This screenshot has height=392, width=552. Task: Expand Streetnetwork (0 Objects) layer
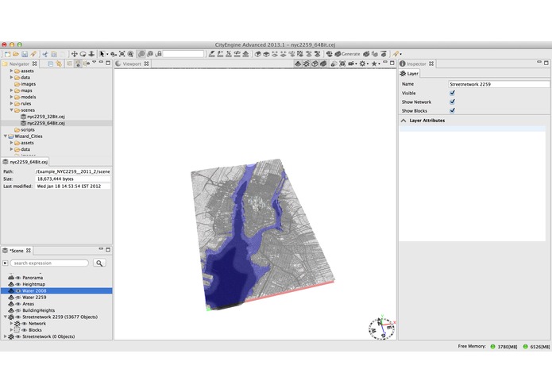(6, 336)
